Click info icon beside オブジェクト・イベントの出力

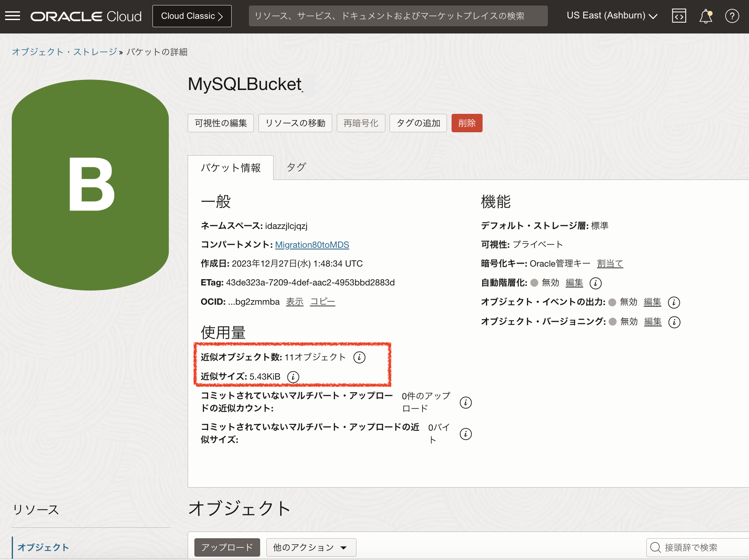[x=674, y=302]
